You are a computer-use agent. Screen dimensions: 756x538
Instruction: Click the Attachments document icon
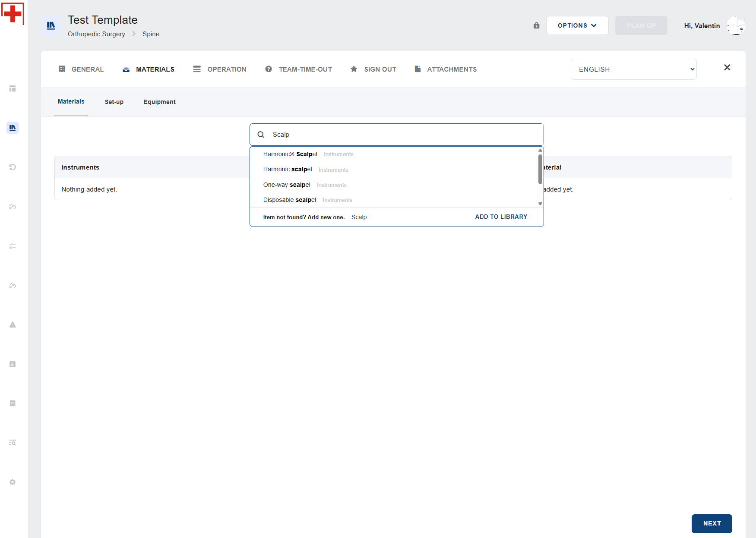tap(418, 69)
